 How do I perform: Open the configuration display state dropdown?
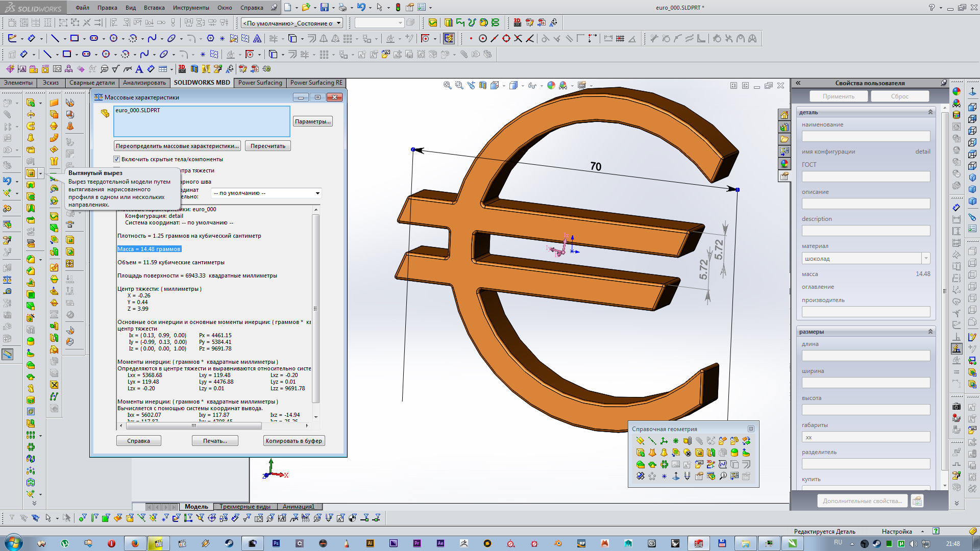tap(338, 23)
